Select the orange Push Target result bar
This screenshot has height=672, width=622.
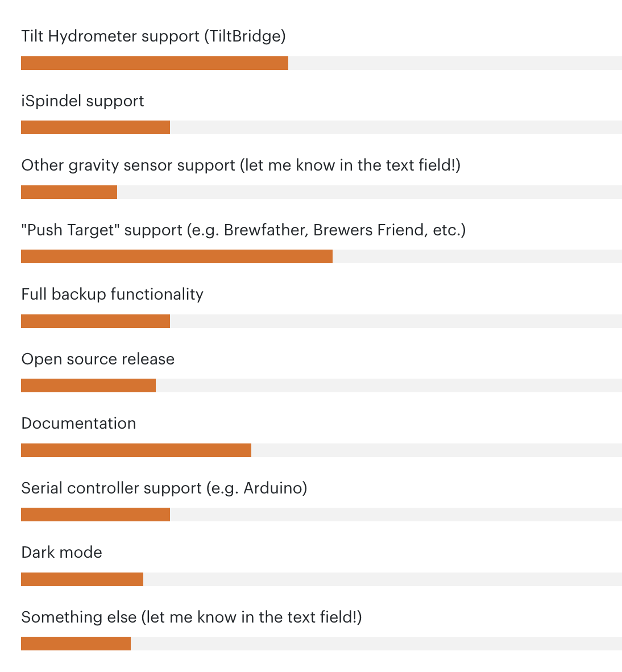pos(177,256)
